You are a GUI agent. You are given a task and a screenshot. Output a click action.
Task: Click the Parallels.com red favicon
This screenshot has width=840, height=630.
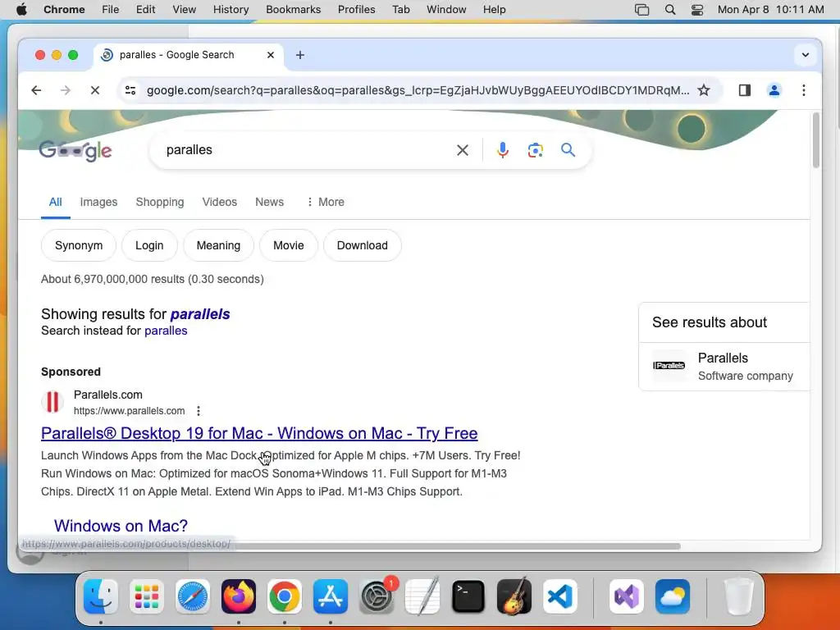click(x=52, y=402)
